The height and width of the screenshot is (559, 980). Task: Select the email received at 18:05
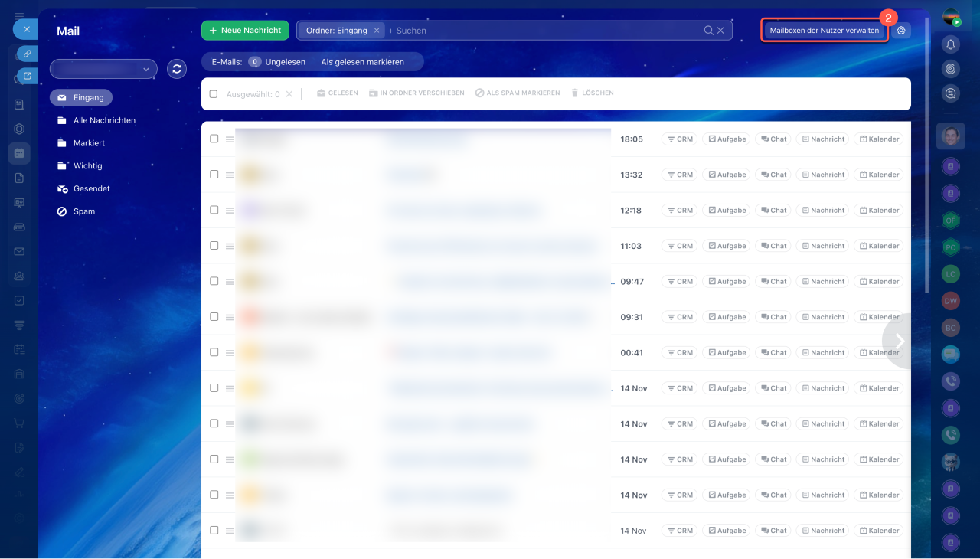click(x=214, y=139)
